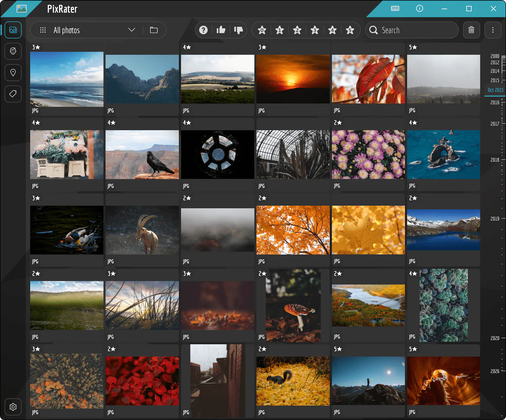The image size is (506, 420).
Task: Open the info icon in title bar
Action: tap(419, 9)
